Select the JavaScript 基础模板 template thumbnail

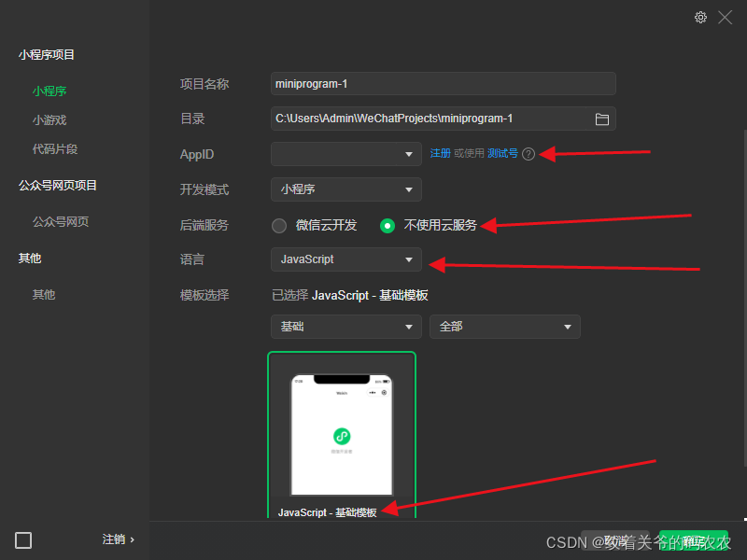(x=342, y=436)
